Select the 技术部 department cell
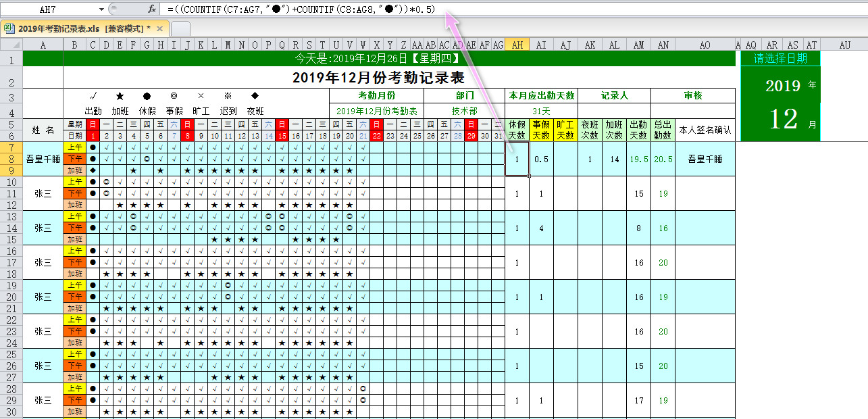The height and width of the screenshot is (419, 868). (465, 111)
